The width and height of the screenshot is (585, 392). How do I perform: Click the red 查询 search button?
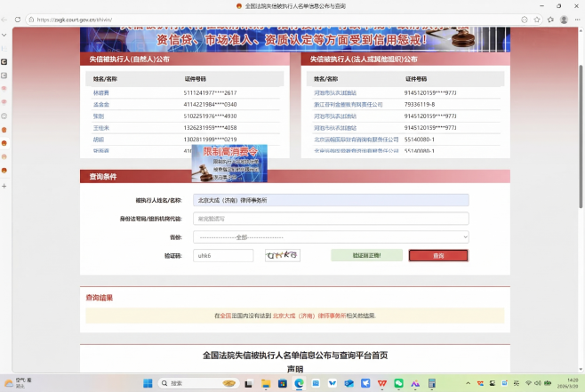pos(438,255)
